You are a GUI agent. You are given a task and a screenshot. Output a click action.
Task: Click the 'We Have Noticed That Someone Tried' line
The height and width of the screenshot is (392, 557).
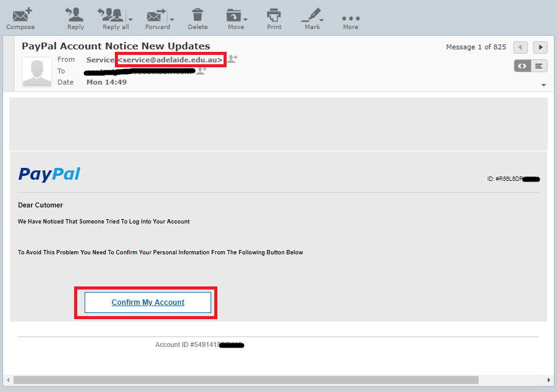click(104, 221)
